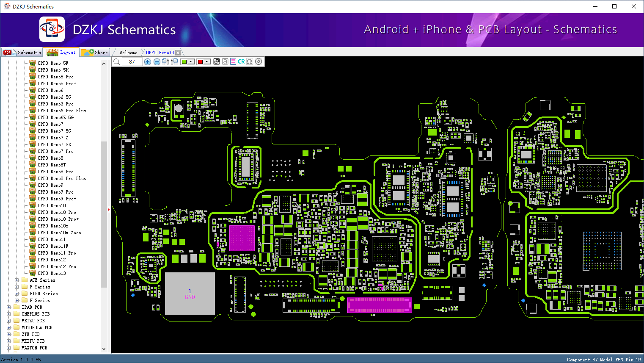Click the component number field showing 87
Image resolution: width=644 pixels, height=363 pixels.
(132, 62)
